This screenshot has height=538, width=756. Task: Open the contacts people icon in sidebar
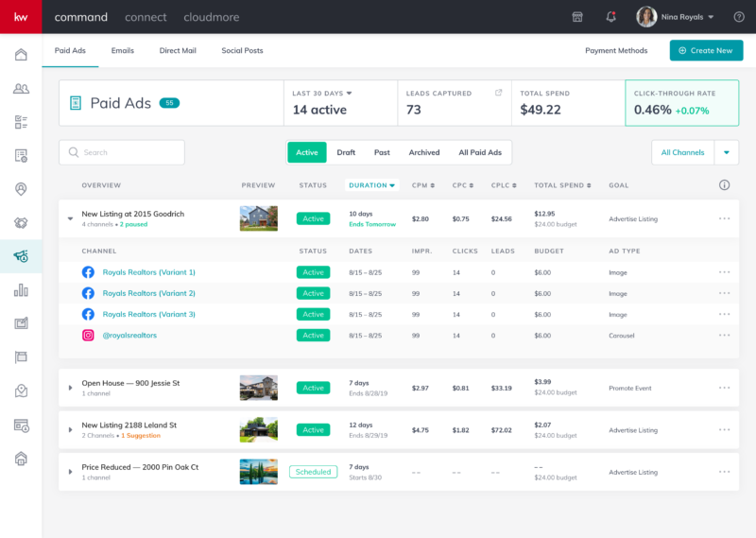[21, 89]
